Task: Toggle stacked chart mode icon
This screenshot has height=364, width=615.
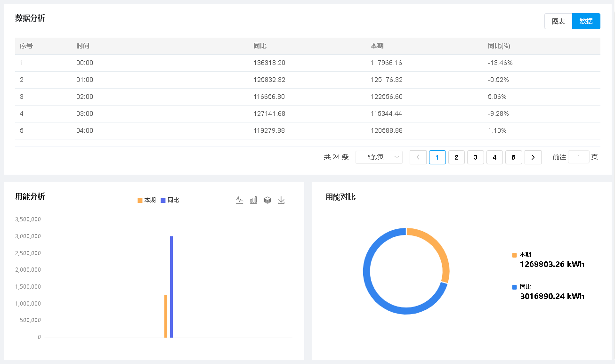Action: 267,200
